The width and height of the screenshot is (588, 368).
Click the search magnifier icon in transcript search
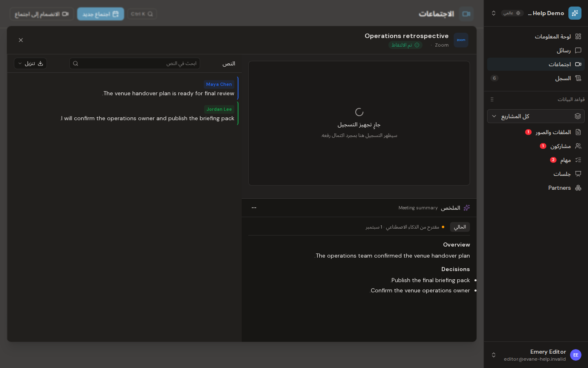(76, 63)
